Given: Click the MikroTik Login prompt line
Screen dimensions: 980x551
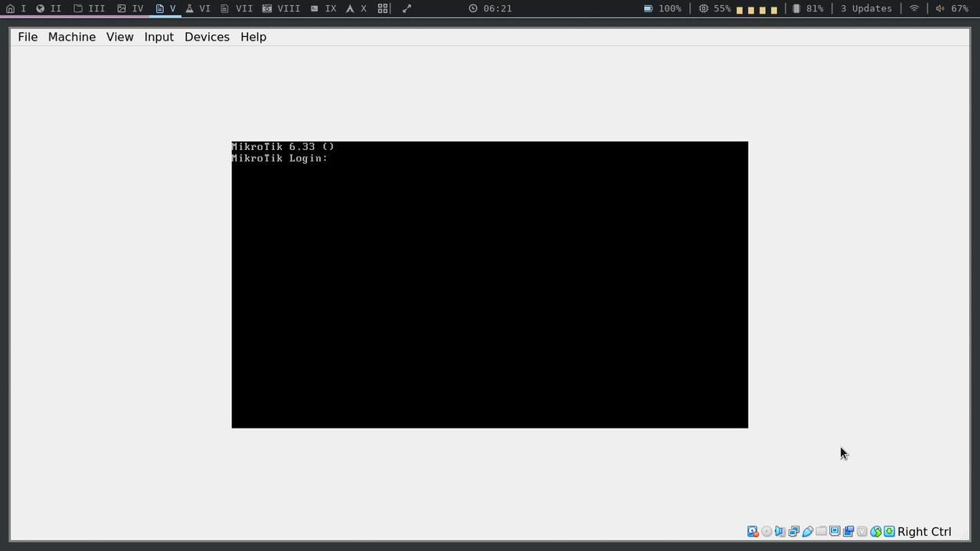Looking at the screenshot, I should 279,158.
